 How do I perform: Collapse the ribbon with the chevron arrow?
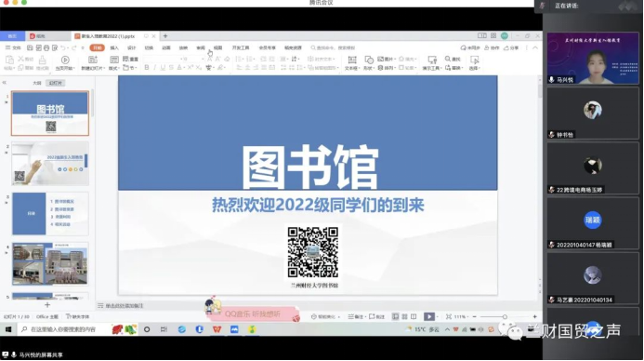tap(535, 48)
